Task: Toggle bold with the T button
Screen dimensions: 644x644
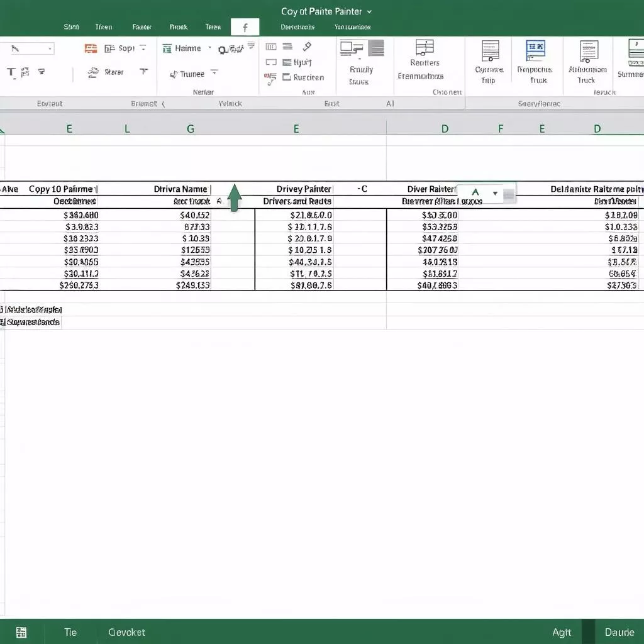Action: pyautogui.click(x=11, y=72)
